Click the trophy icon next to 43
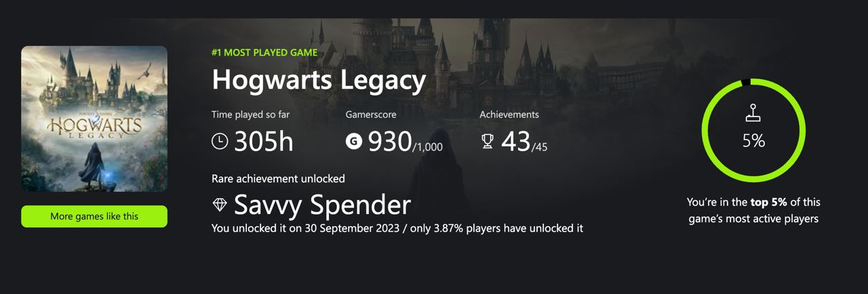 (487, 142)
